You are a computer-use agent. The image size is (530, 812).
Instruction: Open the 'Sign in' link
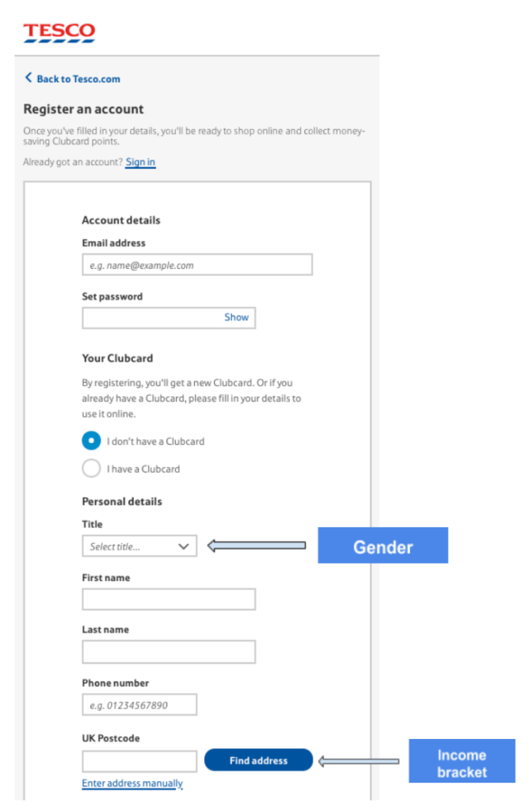(x=140, y=162)
